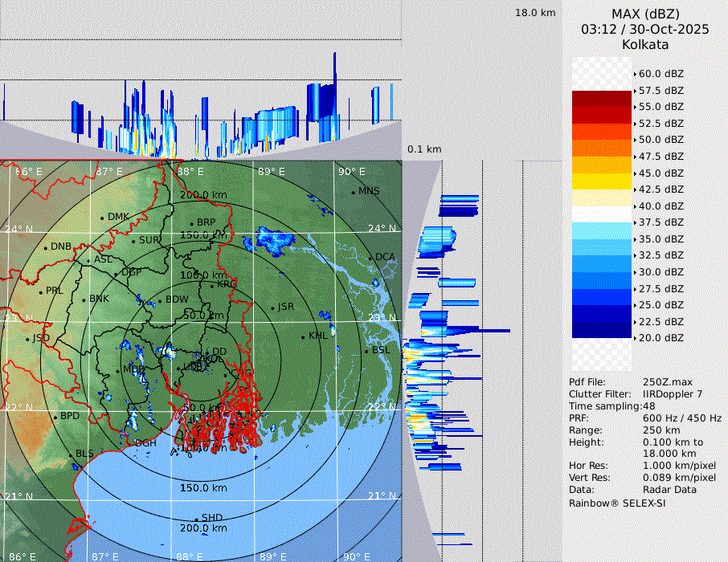Click the 200.0 km range ring label at top
This screenshot has width=728, height=562.
pos(202,195)
